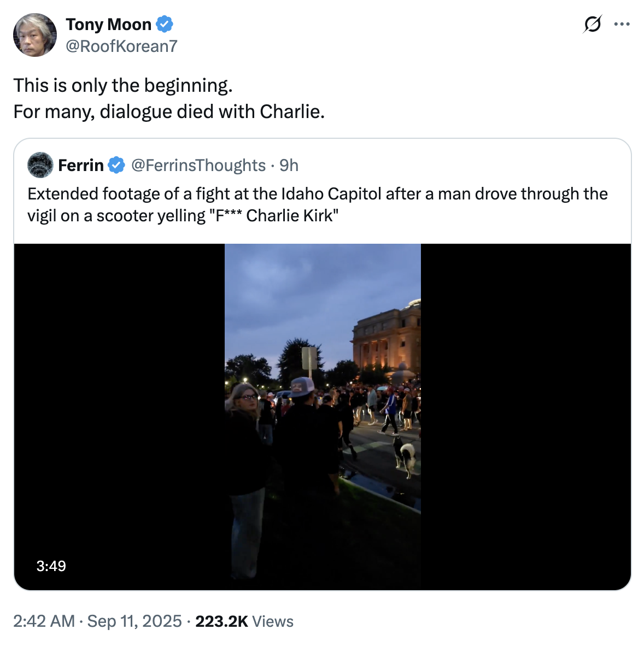This screenshot has width=644, height=647.
Task: Open the three-dot more options menu
Action: 622,25
